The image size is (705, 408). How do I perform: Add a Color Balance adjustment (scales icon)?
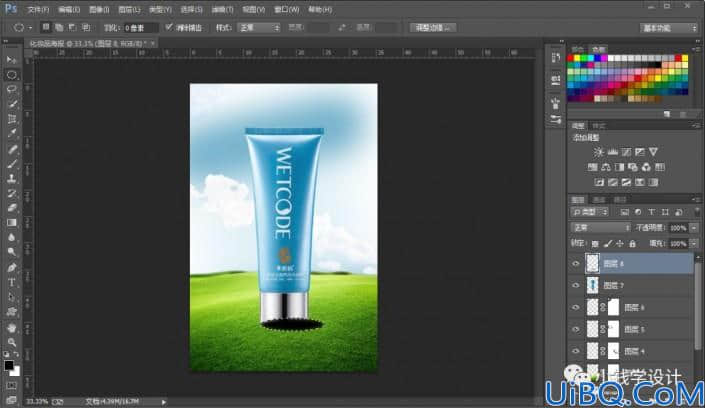pyautogui.click(x=606, y=167)
